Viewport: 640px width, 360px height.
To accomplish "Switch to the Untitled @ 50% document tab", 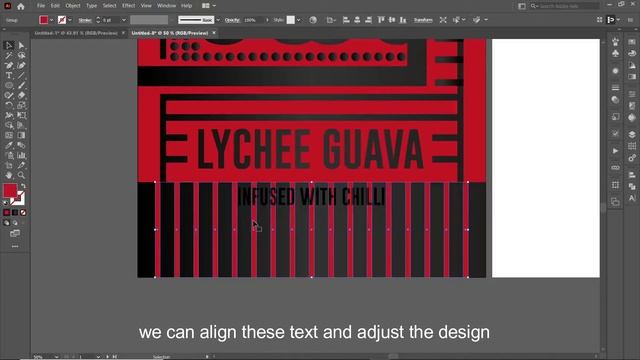I will click(170, 33).
